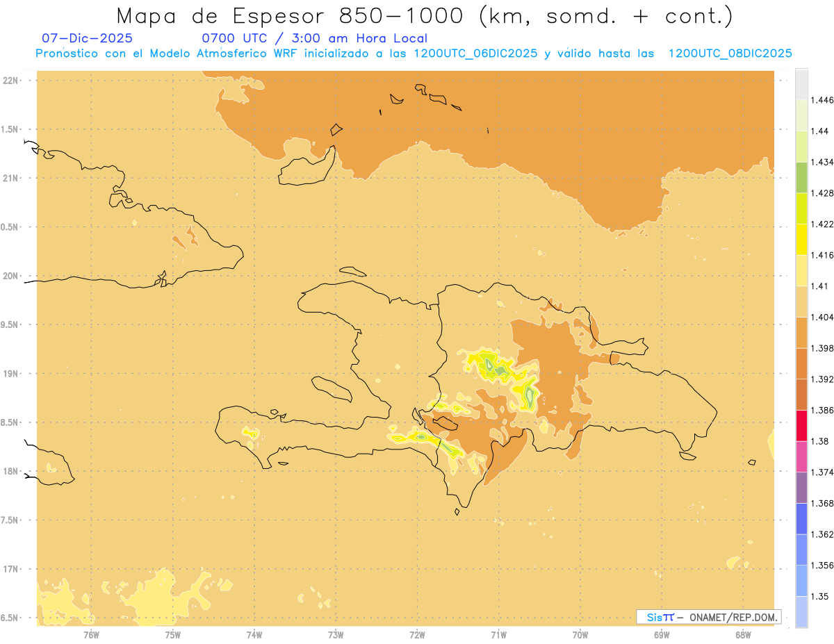Click the 1.368 legend value

click(824, 503)
